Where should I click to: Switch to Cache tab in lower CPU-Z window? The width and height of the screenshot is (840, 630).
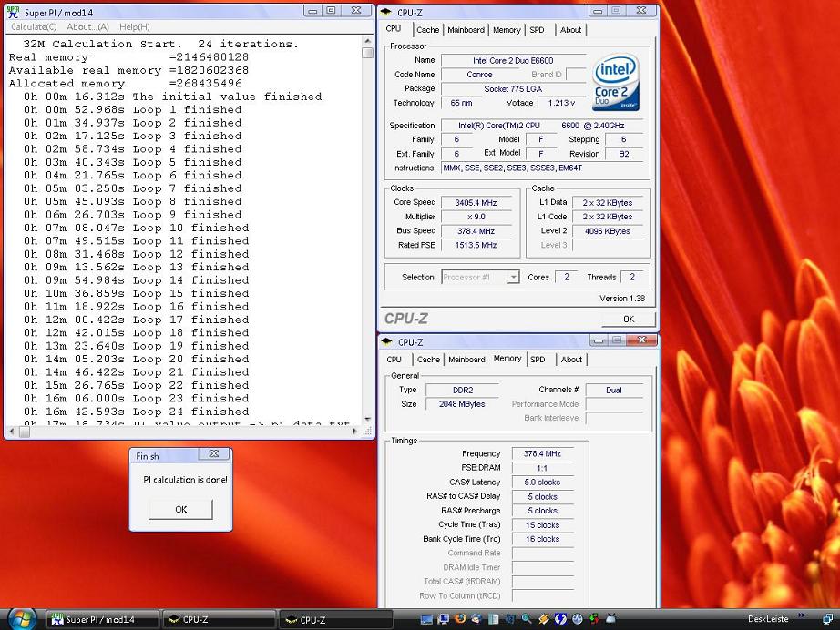(428, 360)
